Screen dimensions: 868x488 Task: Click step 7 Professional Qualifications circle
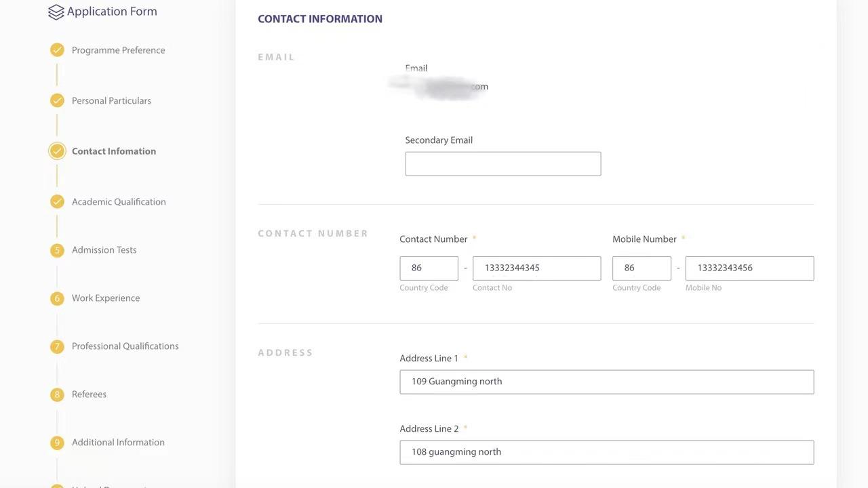pyautogui.click(x=57, y=346)
